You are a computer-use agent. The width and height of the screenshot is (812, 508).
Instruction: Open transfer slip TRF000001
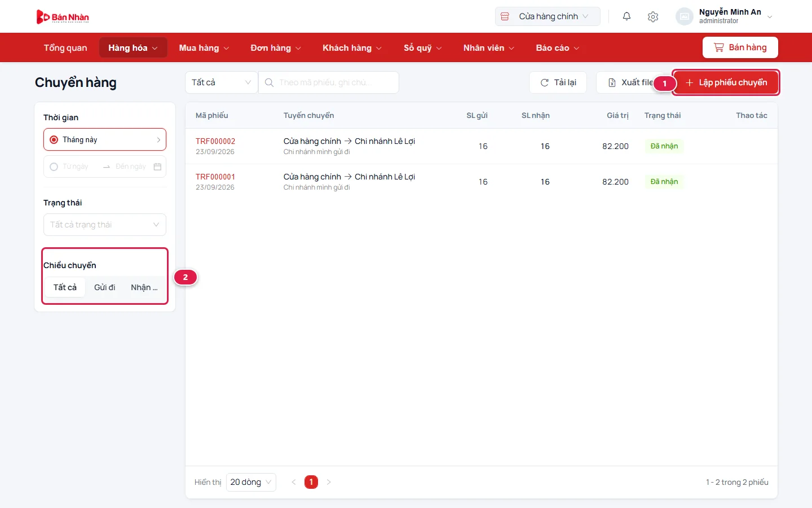coord(215,177)
